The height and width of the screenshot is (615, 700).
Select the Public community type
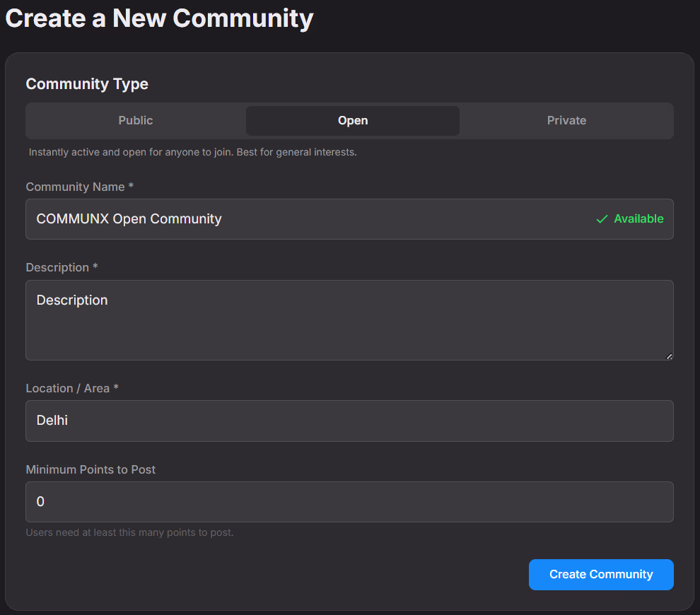pos(136,120)
